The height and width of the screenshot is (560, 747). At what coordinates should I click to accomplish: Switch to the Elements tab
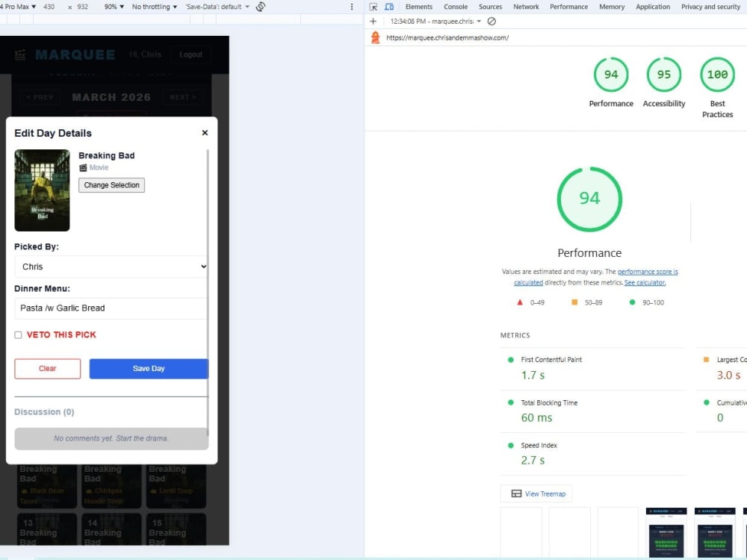tap(419, 7)
